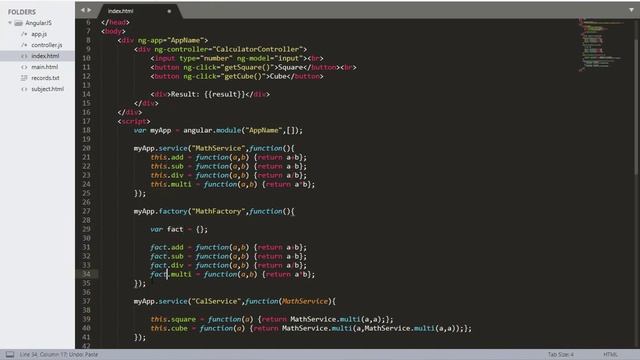Click this.multi on line 24
The width and height of the screenshot is (640, 360).
[x=171, y=184]
